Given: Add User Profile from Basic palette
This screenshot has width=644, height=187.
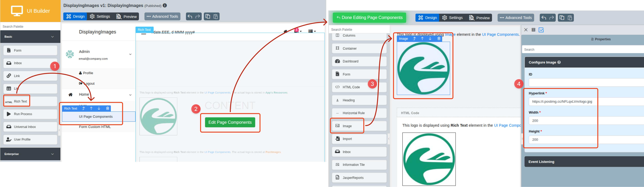Looking at the screenshot, I should pyautogui.click(x=30, y=140).
